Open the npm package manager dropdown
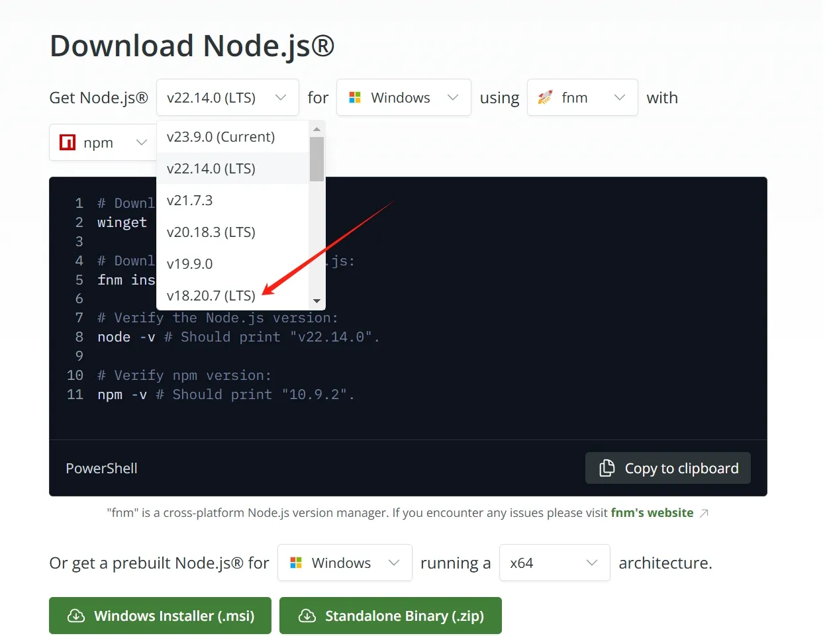827x644 pixels. (x=103, y=142)
